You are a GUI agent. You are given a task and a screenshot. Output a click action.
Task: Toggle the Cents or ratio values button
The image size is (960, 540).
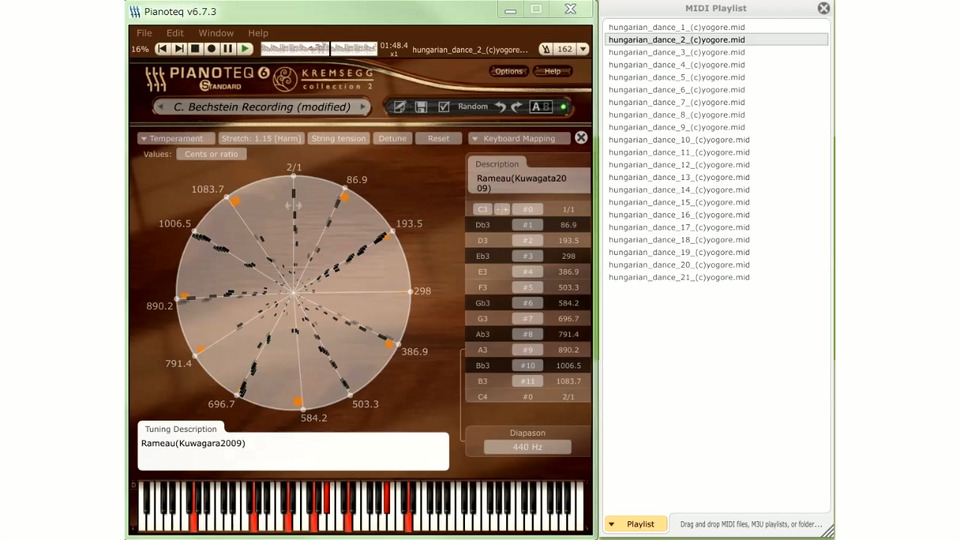click(211, 154)
